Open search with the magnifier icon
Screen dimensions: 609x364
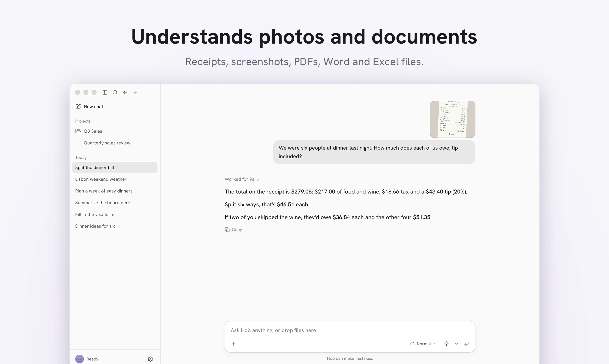[x=115, y=92]
